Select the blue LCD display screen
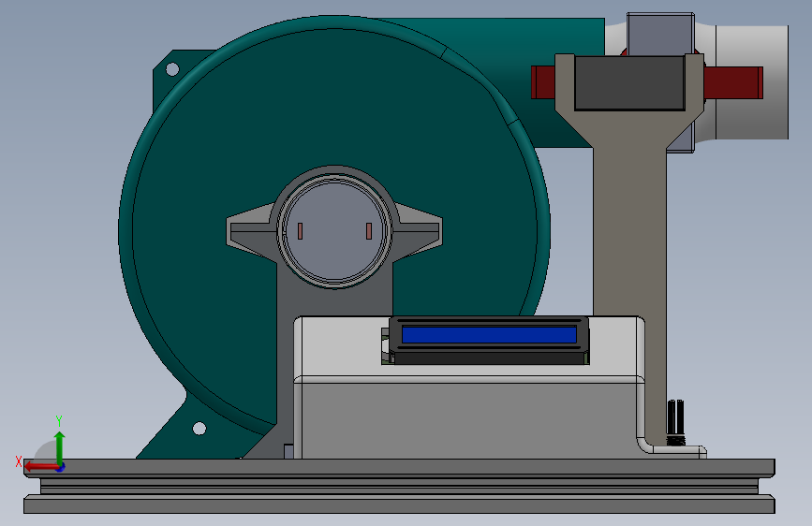 (489, 334)
